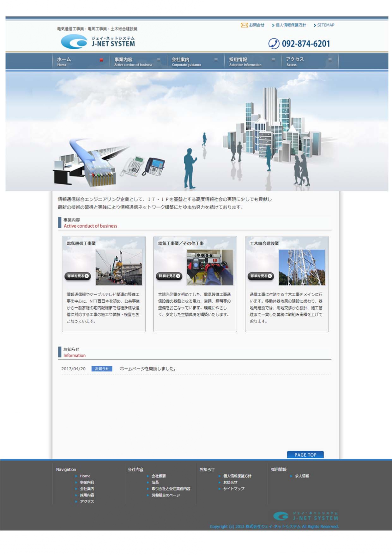Click the envelope icon beside お問合せ
Screen dimensions: 392x555
point(244,25)
